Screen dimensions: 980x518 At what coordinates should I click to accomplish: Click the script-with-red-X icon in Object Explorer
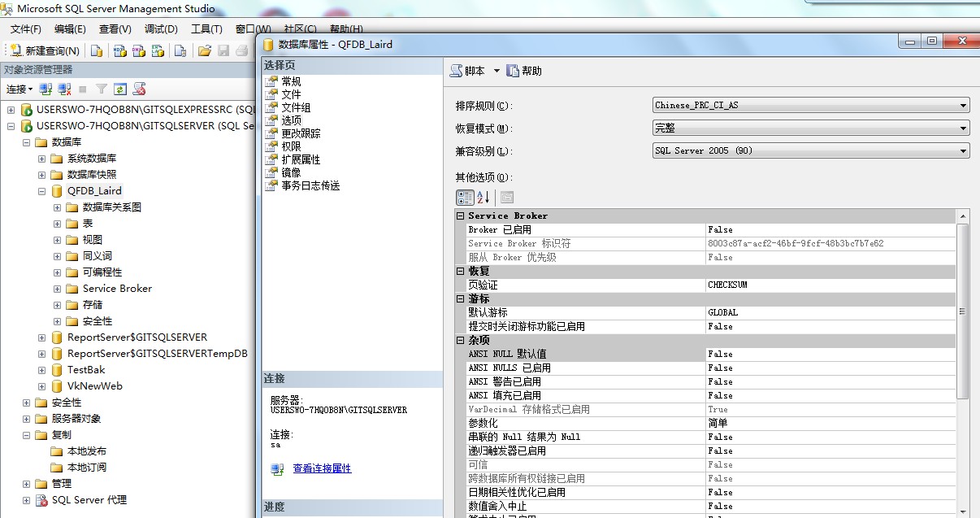point(140,89)
